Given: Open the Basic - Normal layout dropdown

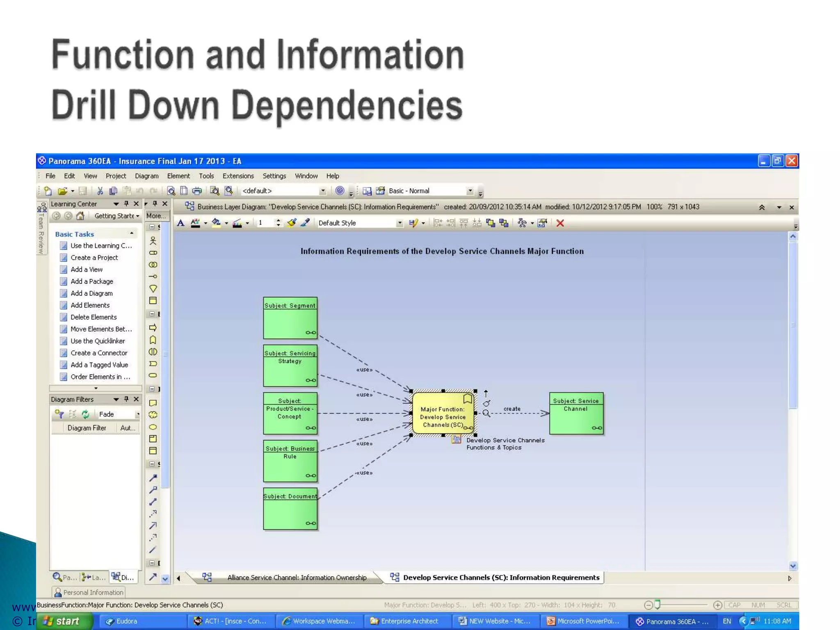Looking at the screenshot, I should click(470, 191).
